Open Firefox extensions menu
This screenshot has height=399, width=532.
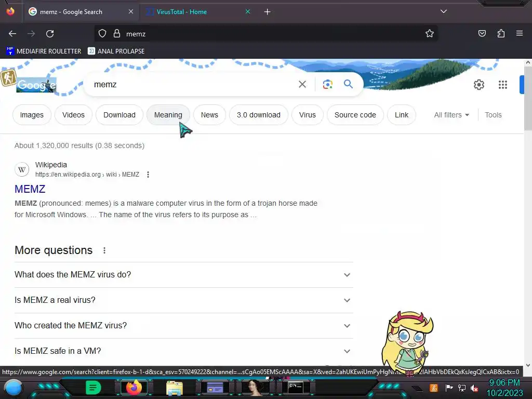[x=501, y=34]
